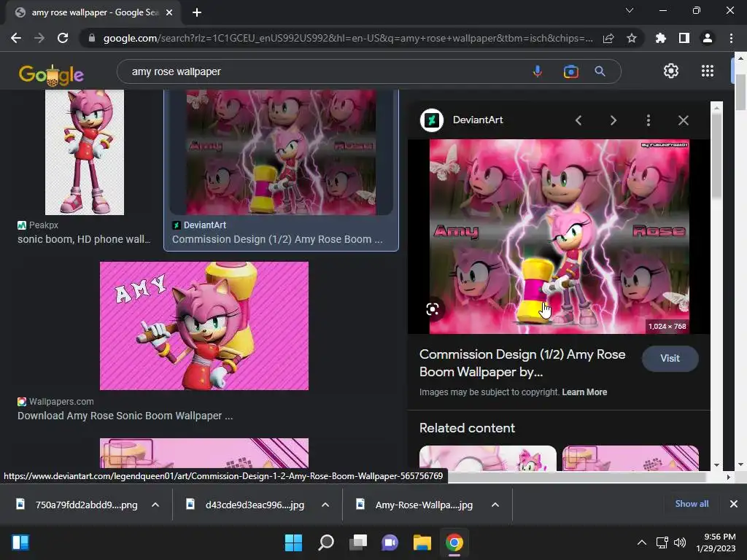
Task: Open downloaded 750a79fdd2abdd9 png file
Action: point(77,505)
